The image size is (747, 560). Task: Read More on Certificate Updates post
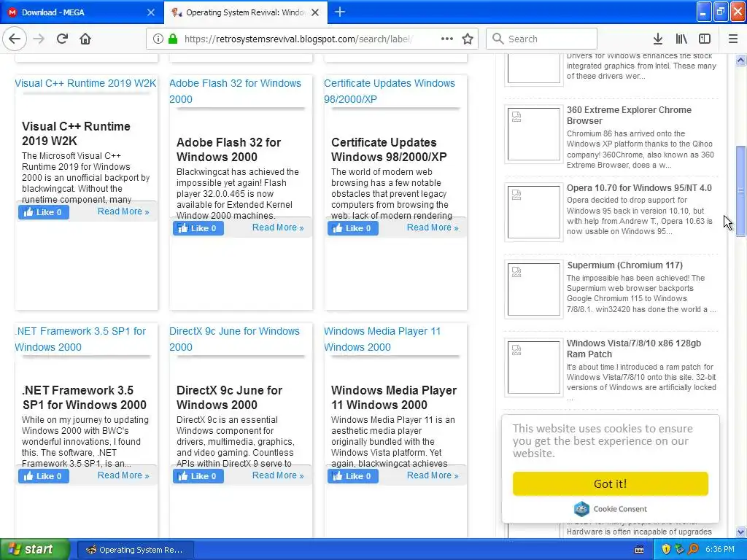433,227
